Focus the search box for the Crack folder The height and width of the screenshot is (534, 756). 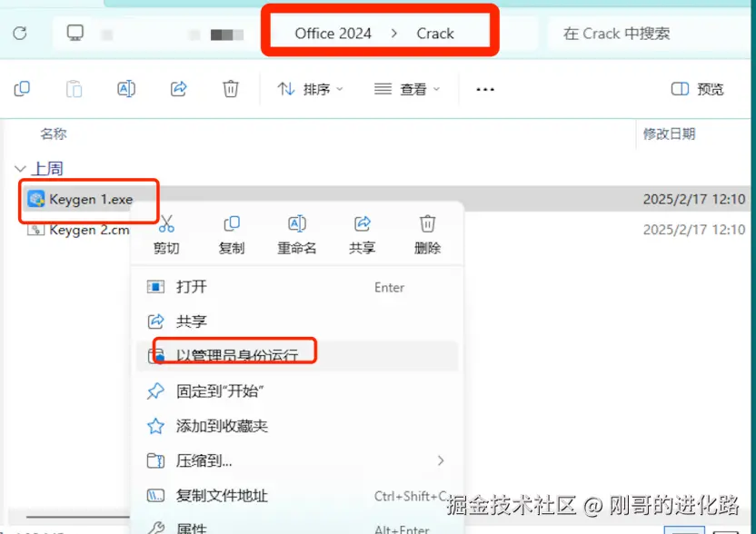tap(647, 34)
